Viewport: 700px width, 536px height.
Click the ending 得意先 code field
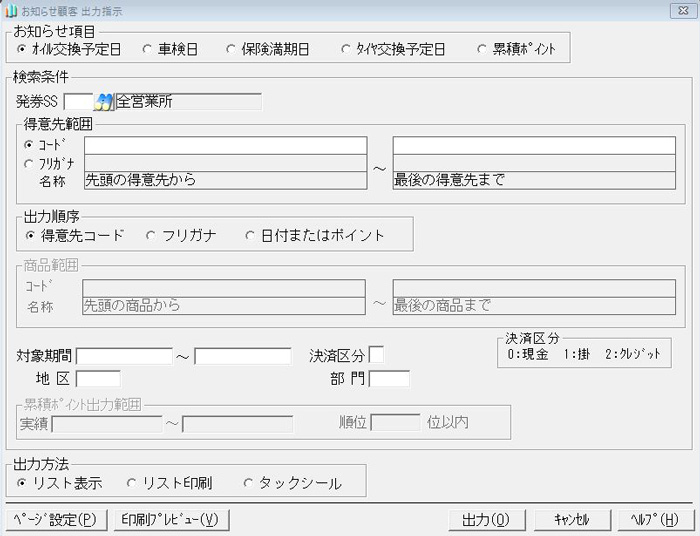coord(534,145)
